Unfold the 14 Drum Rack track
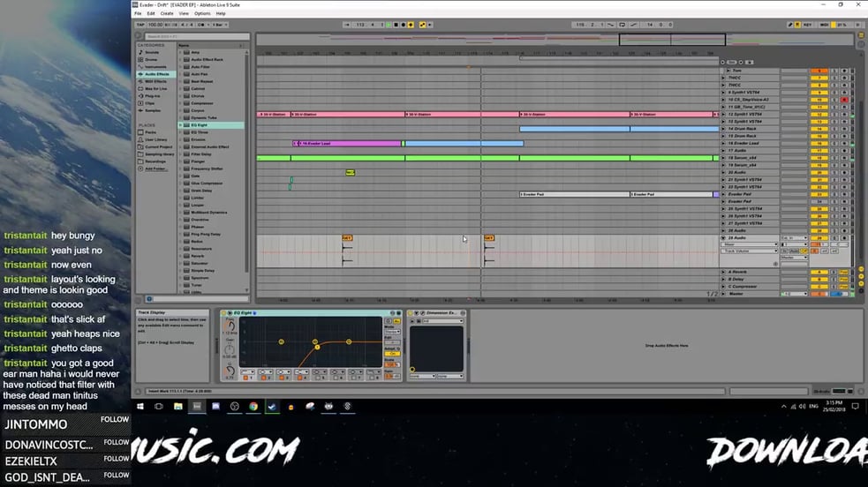 tap(723, 129)
